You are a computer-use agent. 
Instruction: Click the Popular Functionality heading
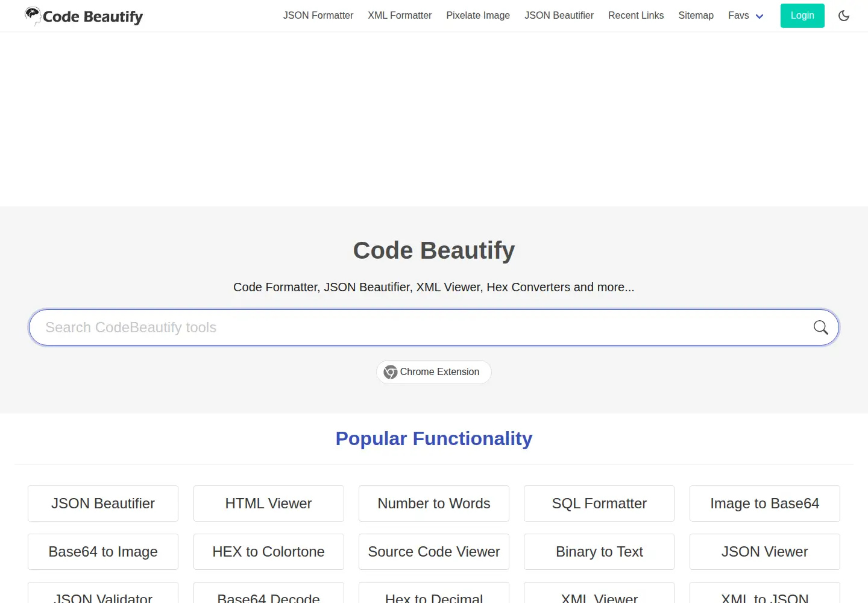(x=434, y=438)
